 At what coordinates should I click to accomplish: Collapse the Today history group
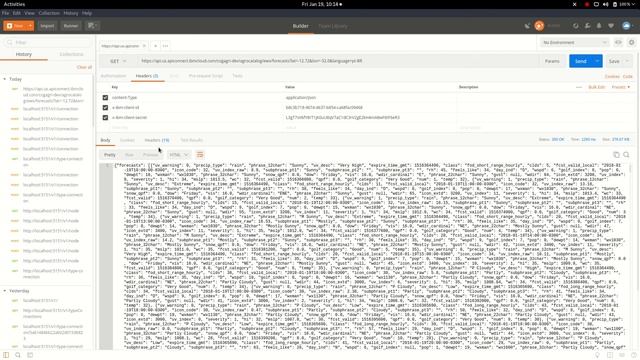pos(5,79)
